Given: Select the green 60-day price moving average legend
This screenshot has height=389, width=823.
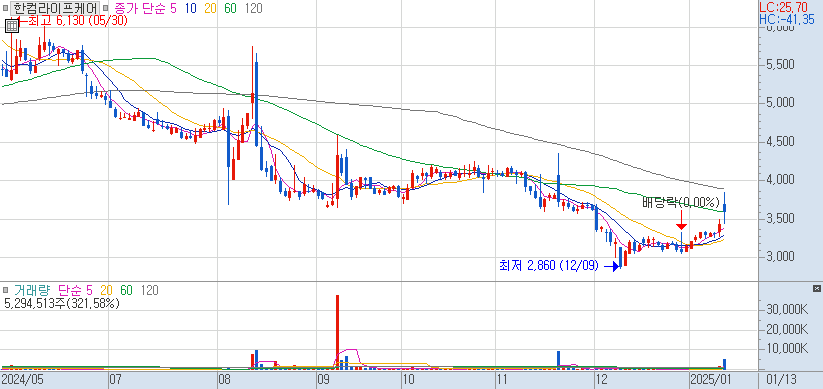Looking at the screenshot, I should point(230,8).
